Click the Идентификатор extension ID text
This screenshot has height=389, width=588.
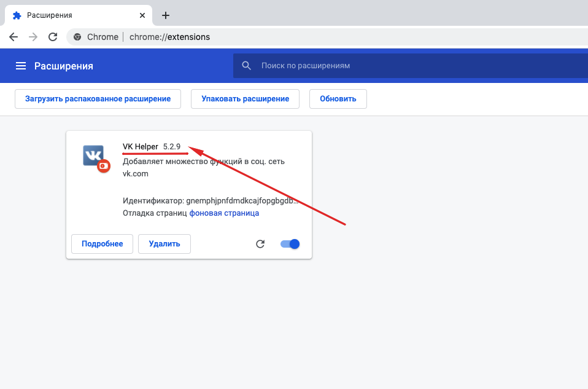pos(211,201)
